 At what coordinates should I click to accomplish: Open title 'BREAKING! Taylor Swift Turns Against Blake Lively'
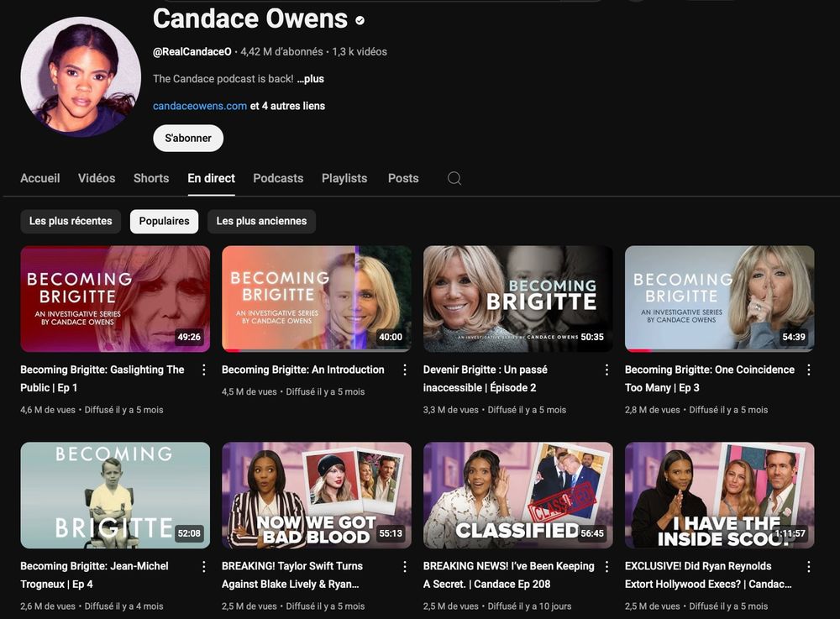tap(292, 575)
